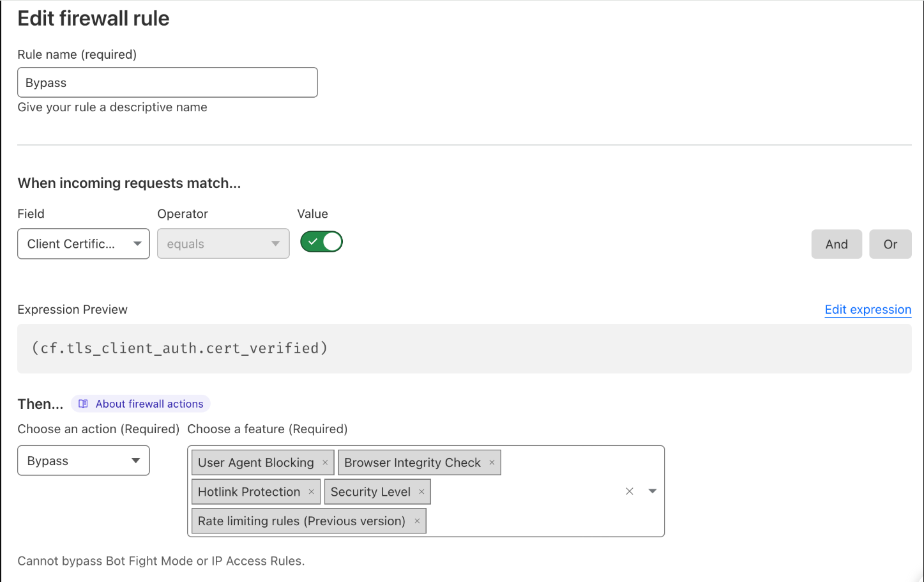This screenshot has height=582, width=924.
Task: Remove the Browser Integrity Check tag
Action: (492, 463)
